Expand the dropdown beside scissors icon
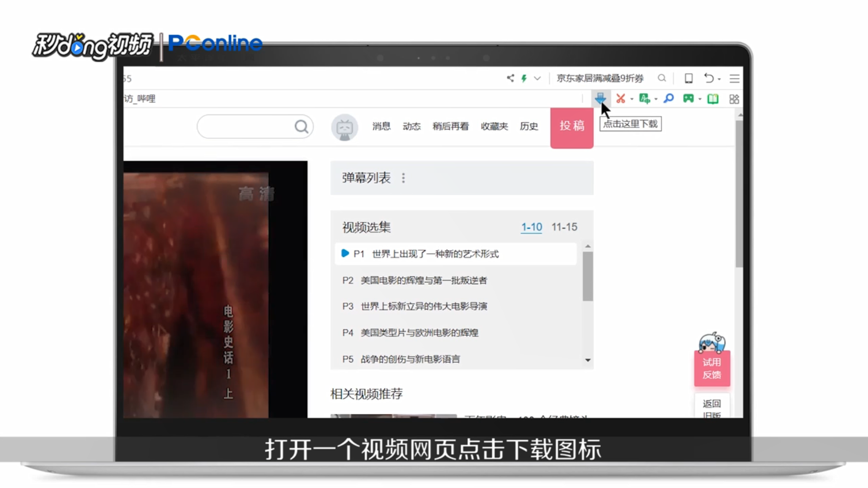This screenshot has height=488, width=868. click(x=632, y=99)
